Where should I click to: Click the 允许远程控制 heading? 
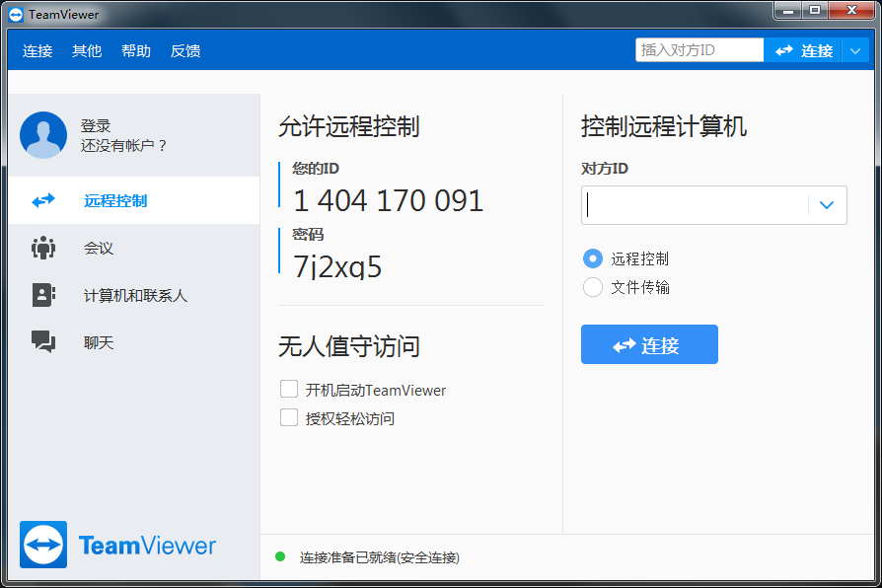tap(349, 126)
